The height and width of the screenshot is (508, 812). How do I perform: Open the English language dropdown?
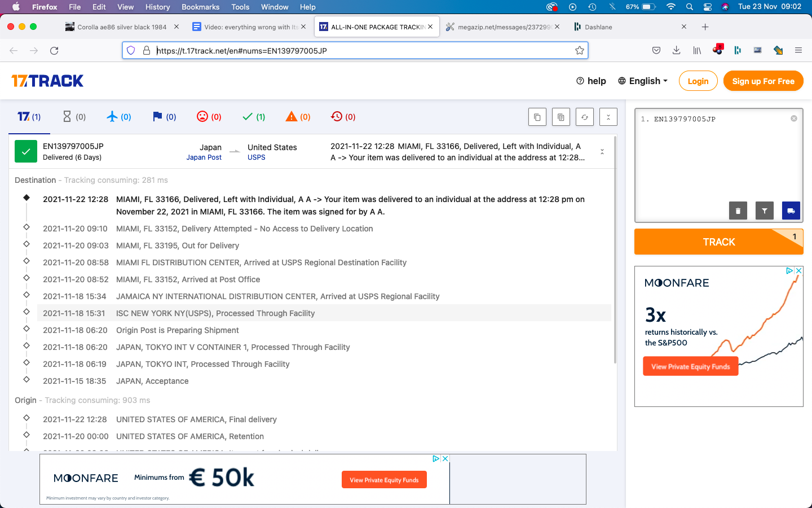(643, 81)
